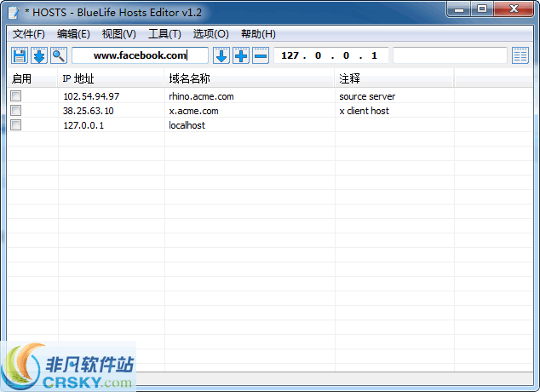This screenshot has width=540, height=392.
Task: Minimize the Hosts Editor window
Action: [x=459, y=9]
